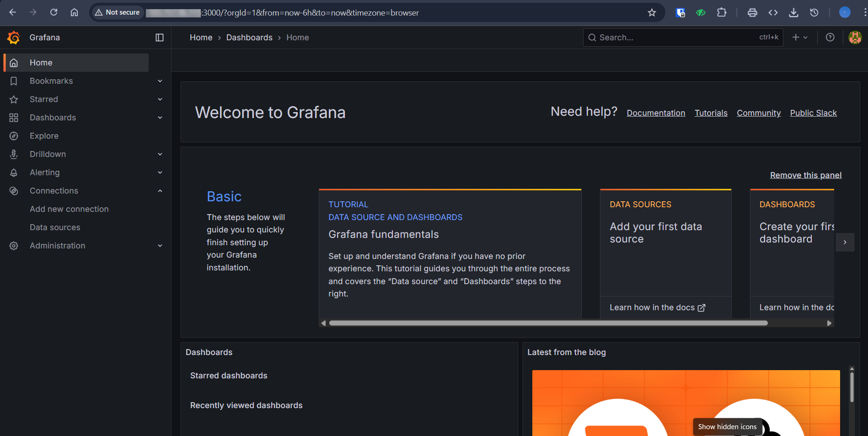Click the browser home icon

coord(74,12)
